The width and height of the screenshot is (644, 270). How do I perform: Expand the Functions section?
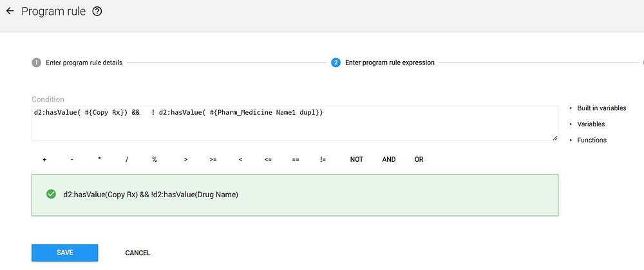click(591, 140)
